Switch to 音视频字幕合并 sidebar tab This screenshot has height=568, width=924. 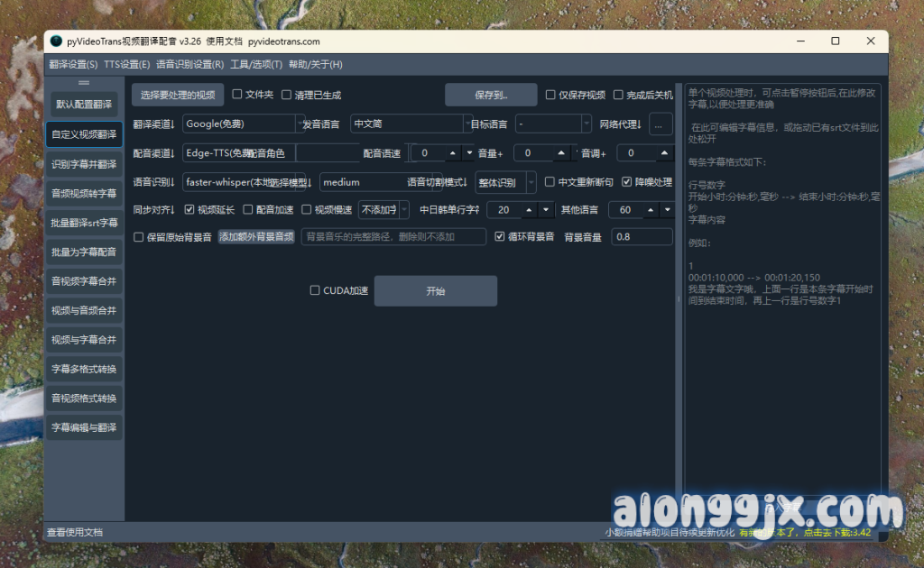[84, 280]
